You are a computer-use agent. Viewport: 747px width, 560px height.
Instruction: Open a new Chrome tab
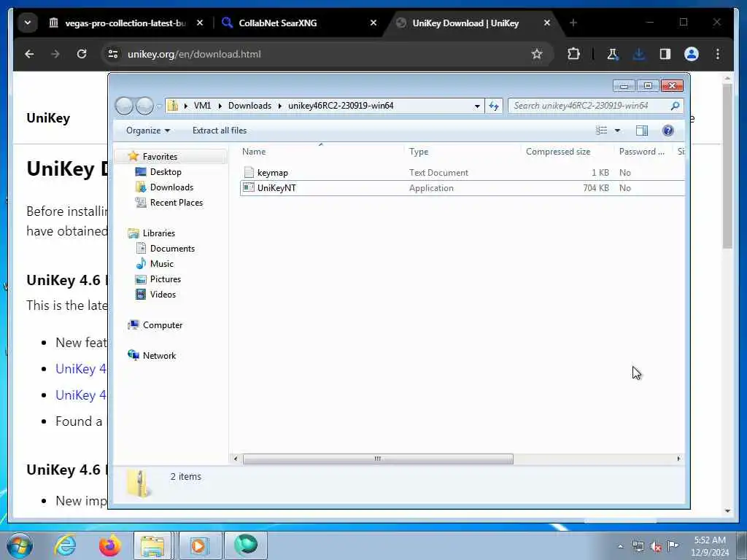pyautogui.click(x=573, y=23)
